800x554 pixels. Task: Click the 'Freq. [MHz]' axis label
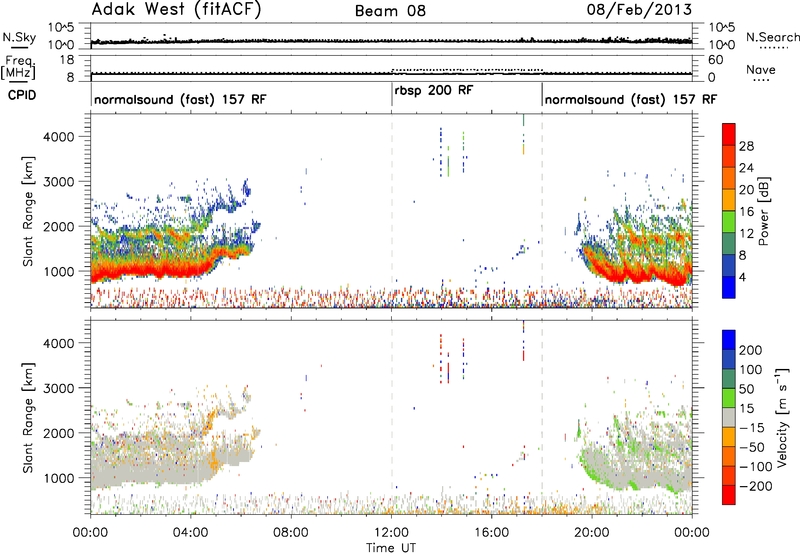pos(19,68)
